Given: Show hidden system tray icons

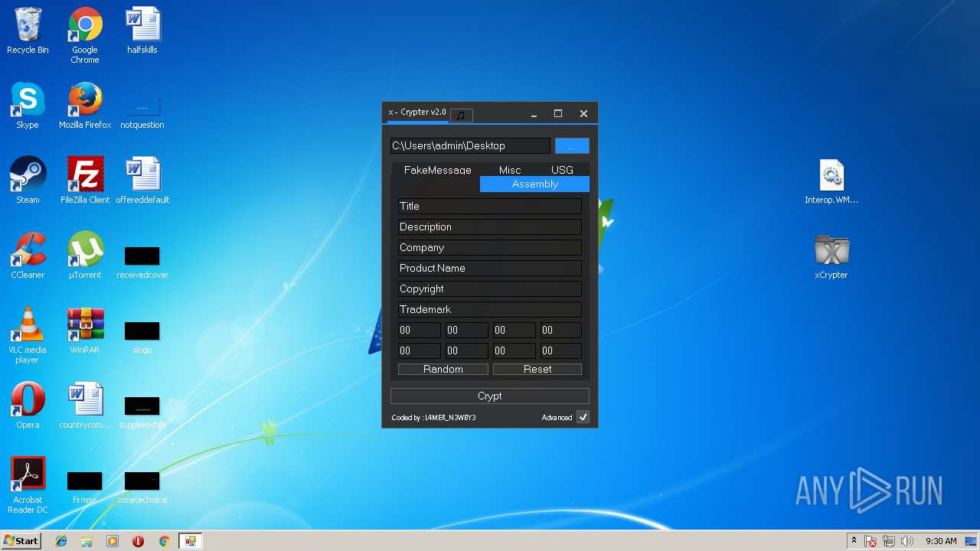Looking at the screenshot, I should 854,541.
